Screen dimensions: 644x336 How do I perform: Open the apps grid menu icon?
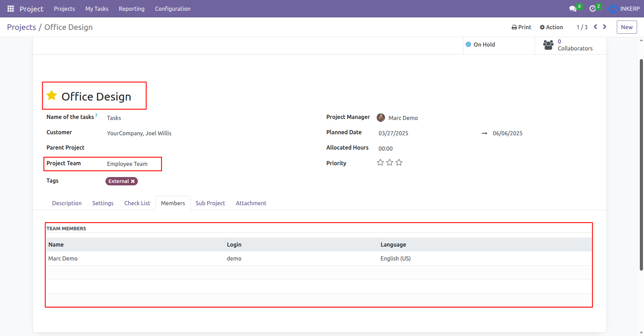pos(10,9)
